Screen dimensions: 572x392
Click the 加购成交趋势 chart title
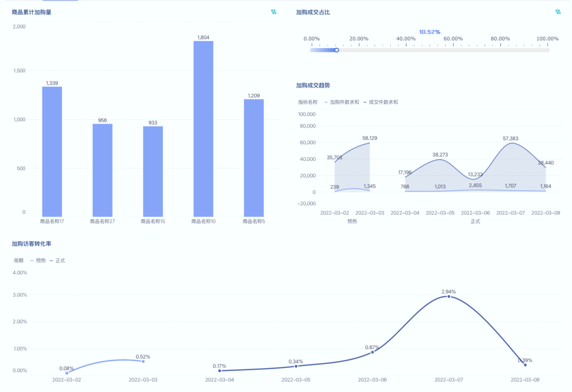tap(313, 85)
